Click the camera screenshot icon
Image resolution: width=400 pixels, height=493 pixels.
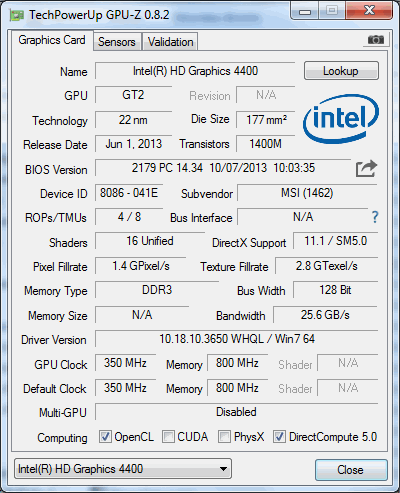[x=376, y=40]
